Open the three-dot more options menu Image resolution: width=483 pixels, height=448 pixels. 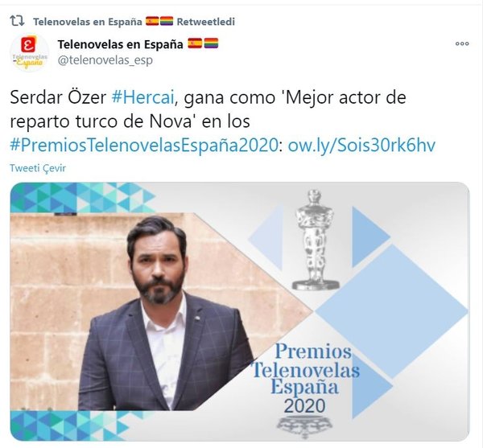[x=462, y=43]
